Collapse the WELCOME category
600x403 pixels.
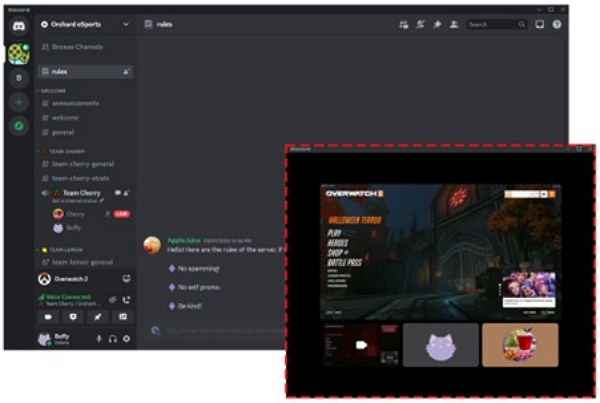(x=52, y=91)
